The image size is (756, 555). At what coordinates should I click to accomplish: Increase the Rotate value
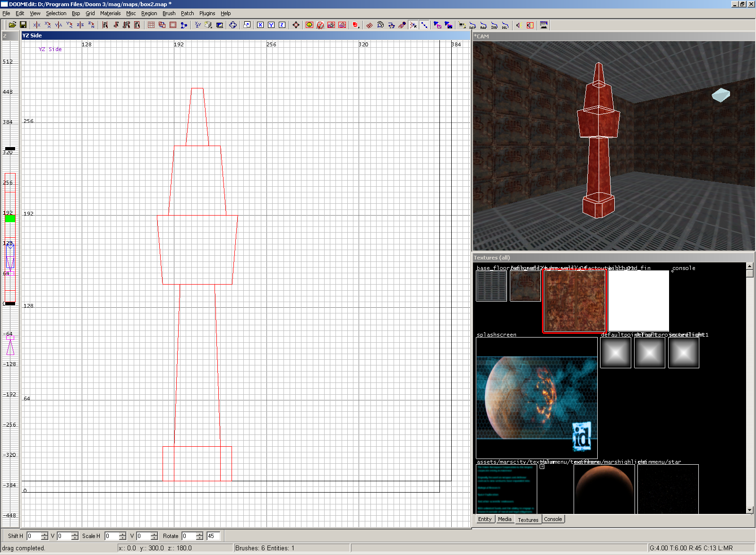199,534
